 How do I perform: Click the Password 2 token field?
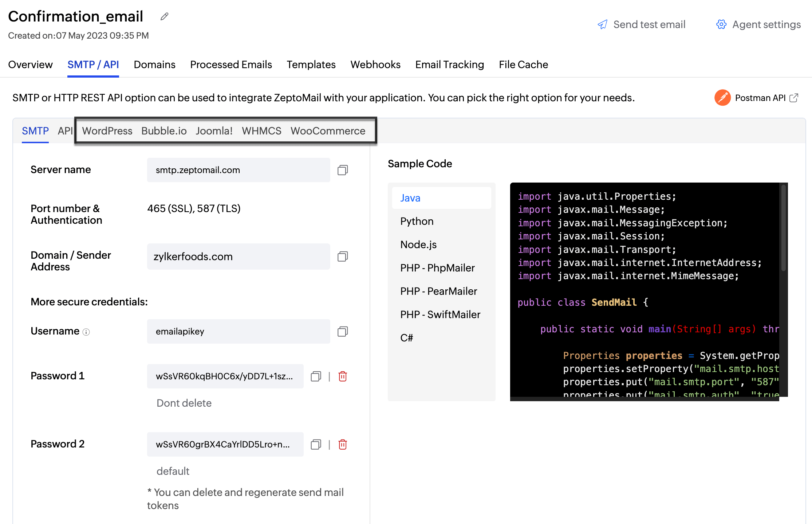pos(225,444)
